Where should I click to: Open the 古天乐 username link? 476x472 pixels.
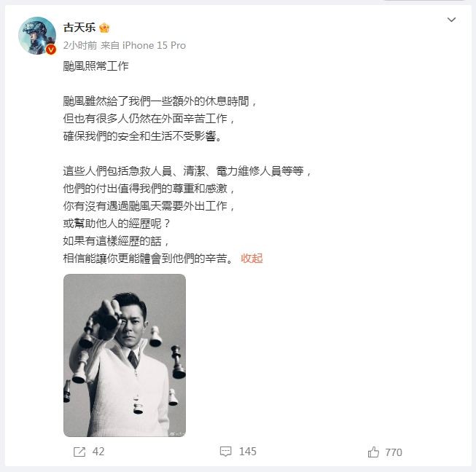[x=79, y=28]
